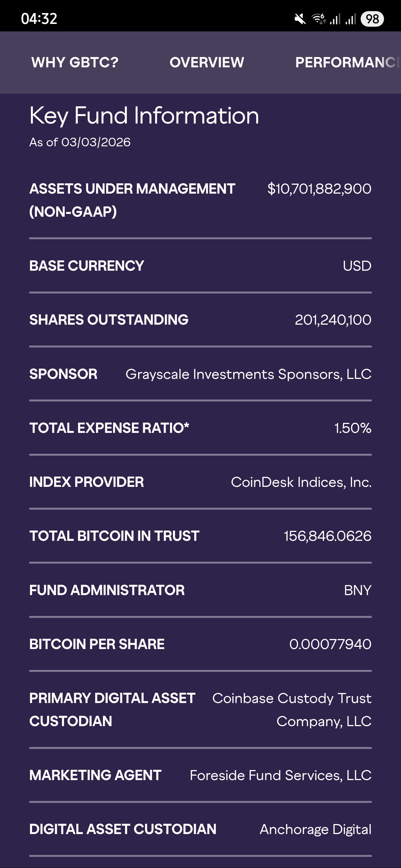This screenshot has height=868, width=401.
Task: Tap CoinDesk Indices, Inc. index provider
Action: coord(301,482)
